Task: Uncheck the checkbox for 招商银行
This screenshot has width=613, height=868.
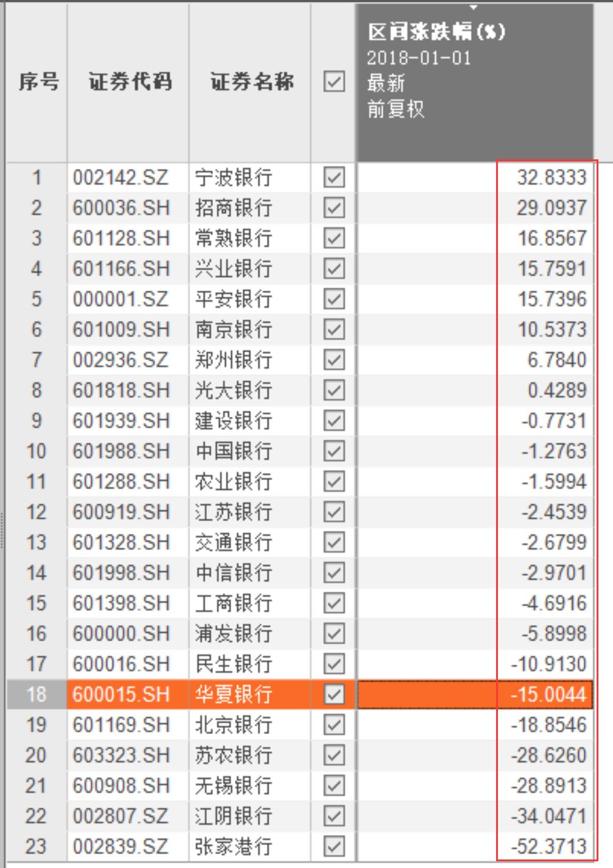Action: pyautogui.click(x=334, y=207)
